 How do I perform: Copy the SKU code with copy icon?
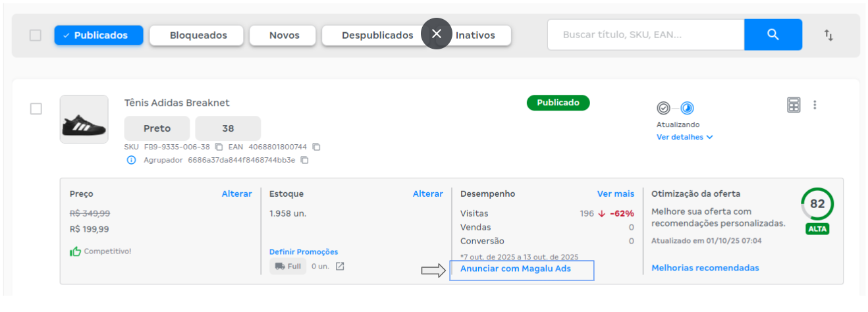point(219,147)
